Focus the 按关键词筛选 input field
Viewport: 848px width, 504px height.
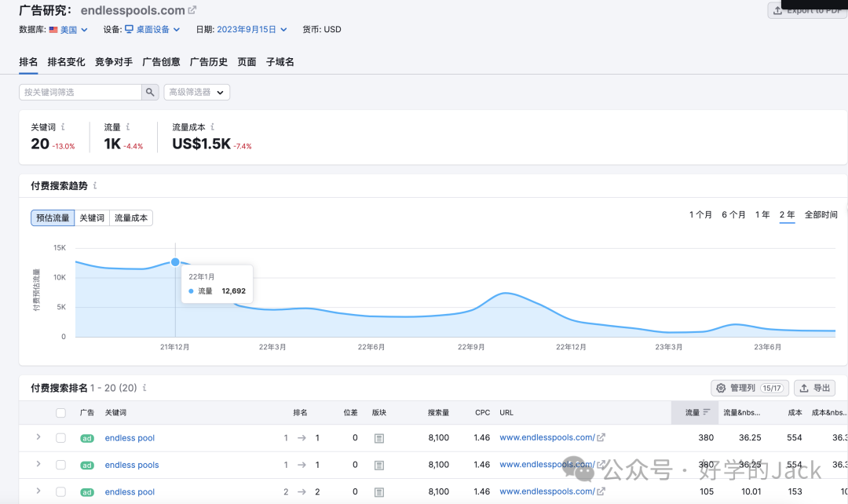click(x=81, y=92)
